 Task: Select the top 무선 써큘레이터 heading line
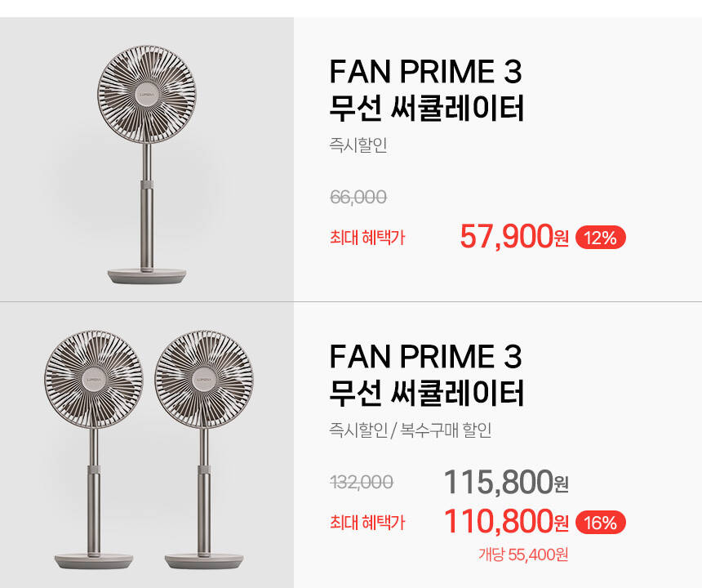(x=427, y=109)
